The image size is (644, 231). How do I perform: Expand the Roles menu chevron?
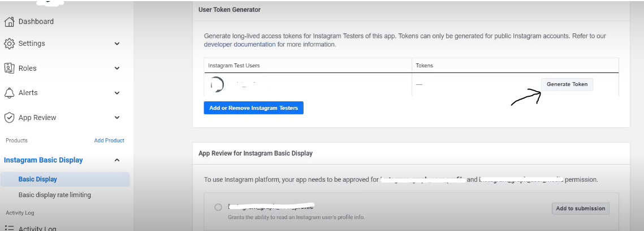[117, 69]
